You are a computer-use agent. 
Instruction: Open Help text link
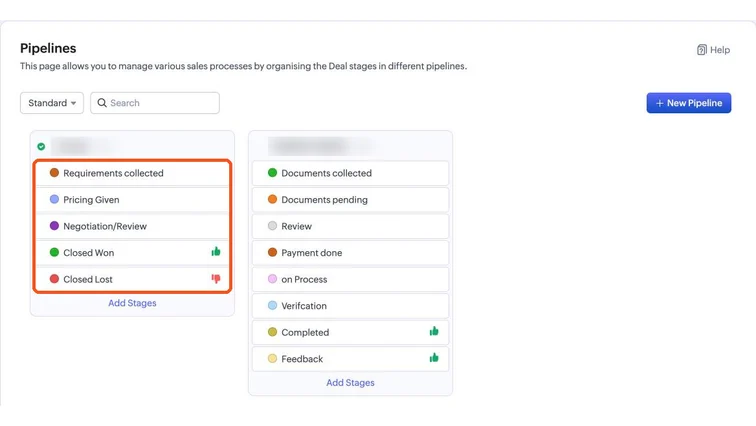720,50
